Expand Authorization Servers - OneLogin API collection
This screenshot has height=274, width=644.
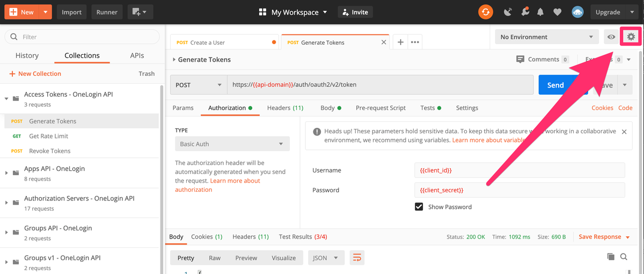pyautogui.click(x=7, y=203)
